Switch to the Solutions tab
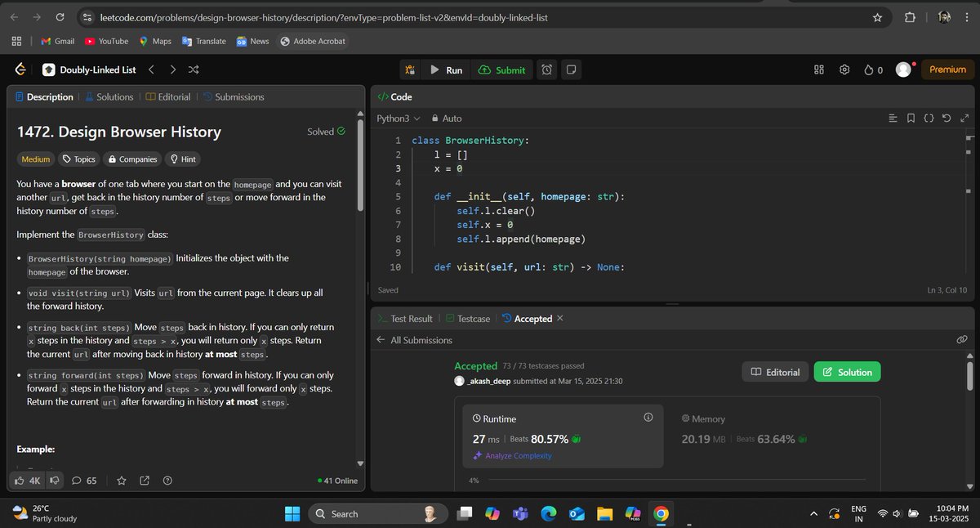This screenshot has height=528, width=980. tap(109, 96)
